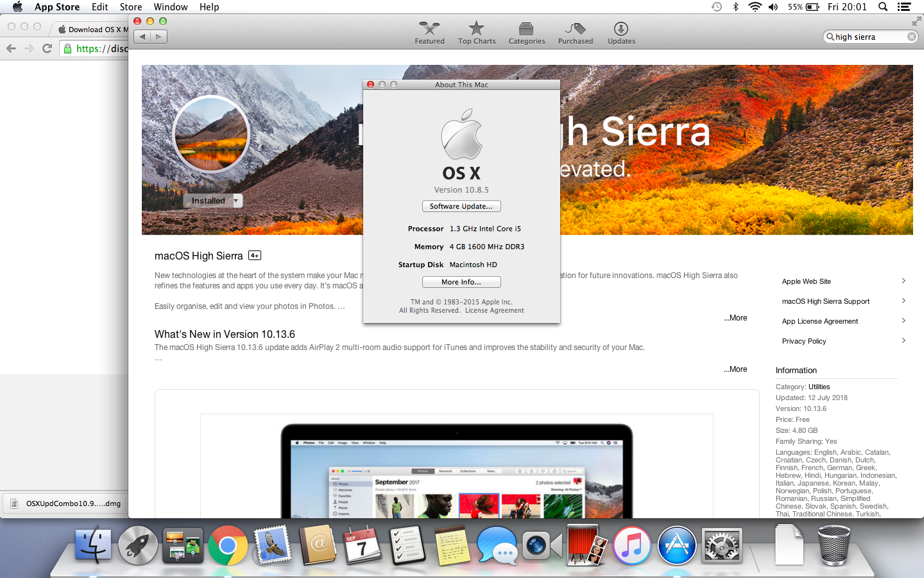Click the App License Agreement chevron
Image resolution: width=924 pixels, height=578 pixels.
coord(903,320)
